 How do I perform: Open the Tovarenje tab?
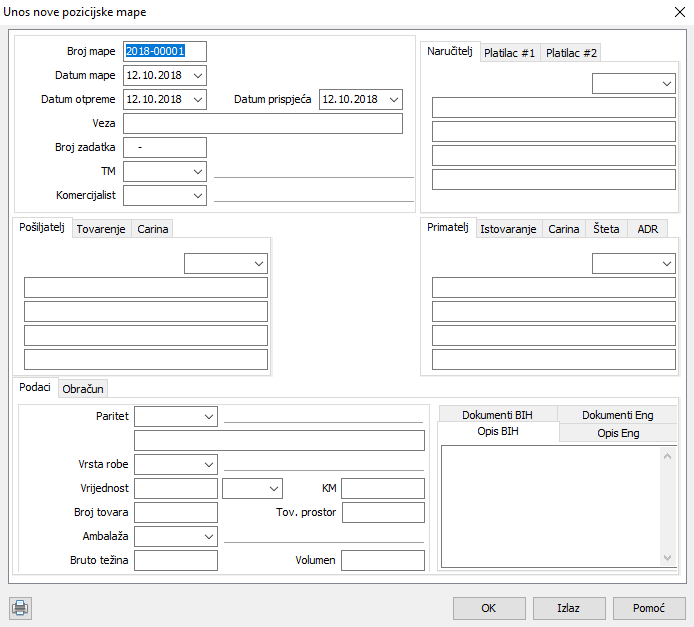(x=101, y=229)
